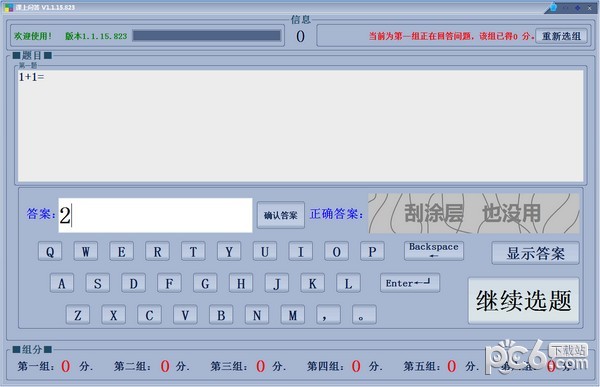Tap the O letter key
This screenshot has height=387, width=600.
[x=337, y=251]
